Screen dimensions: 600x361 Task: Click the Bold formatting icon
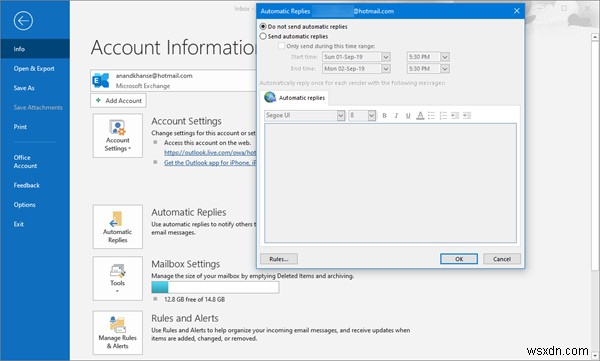pyautogui.click(x=385, y=116)
